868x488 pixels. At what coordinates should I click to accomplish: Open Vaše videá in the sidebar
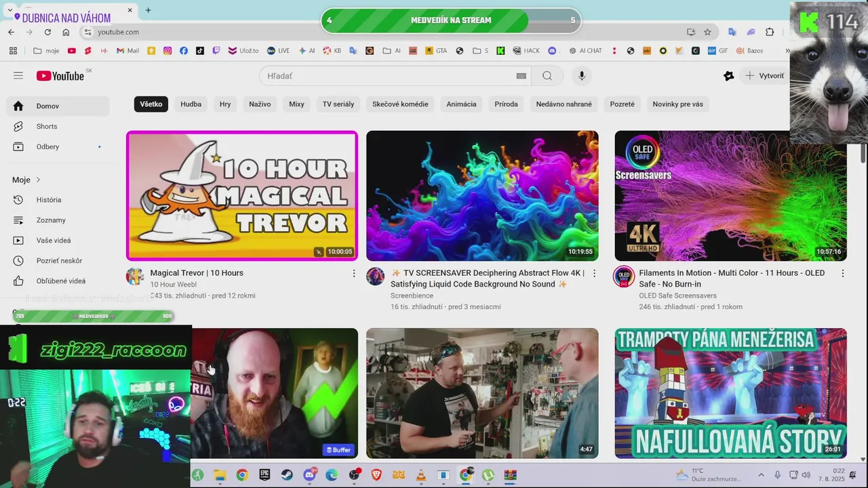pyautogui.click(x=58, y=241)
